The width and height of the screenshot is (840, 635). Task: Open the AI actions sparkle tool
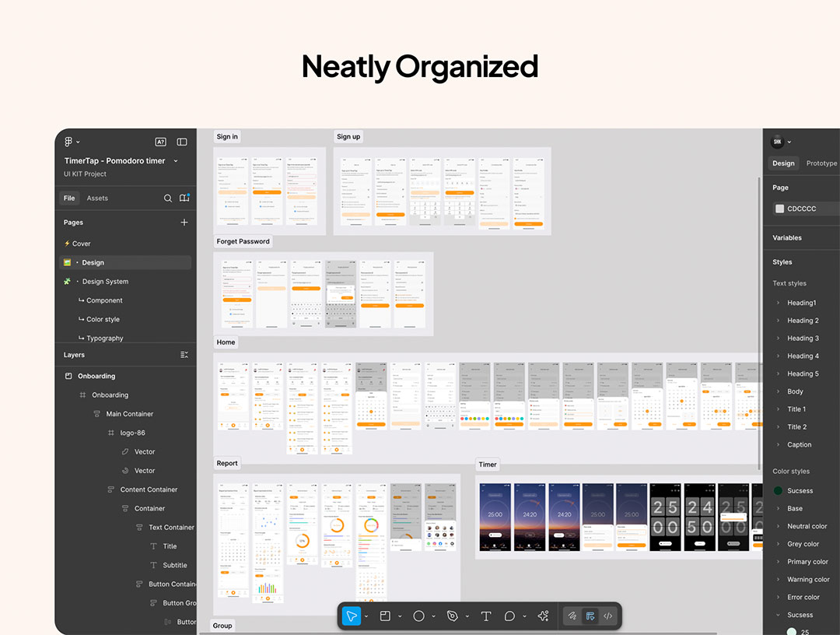pos(544,616)
